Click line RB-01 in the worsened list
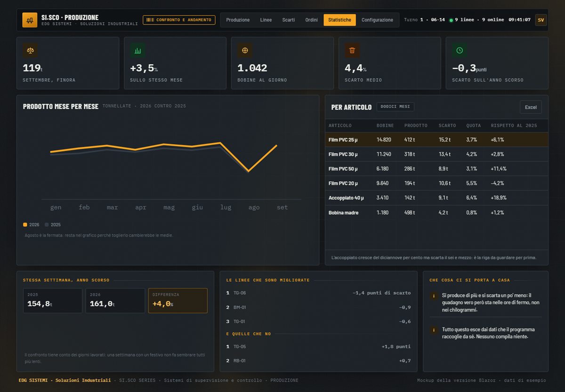Screen dimensions: 565x392 click(x=318, y=361)
